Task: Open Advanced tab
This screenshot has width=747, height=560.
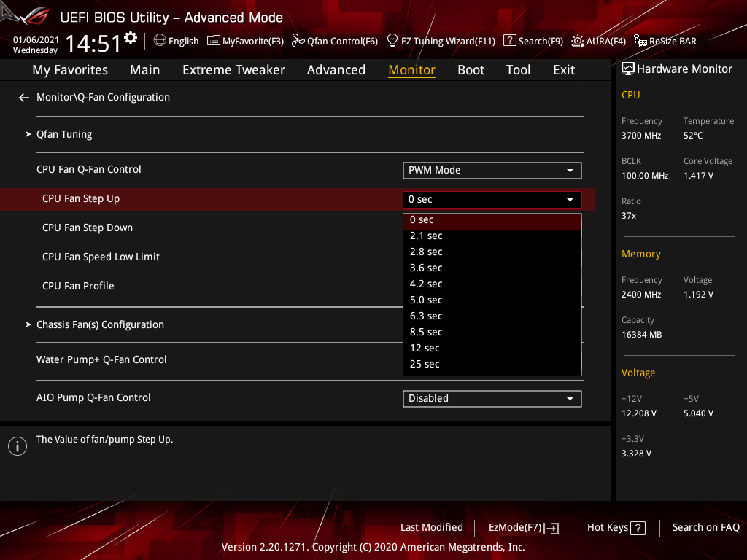Action: 336,70
